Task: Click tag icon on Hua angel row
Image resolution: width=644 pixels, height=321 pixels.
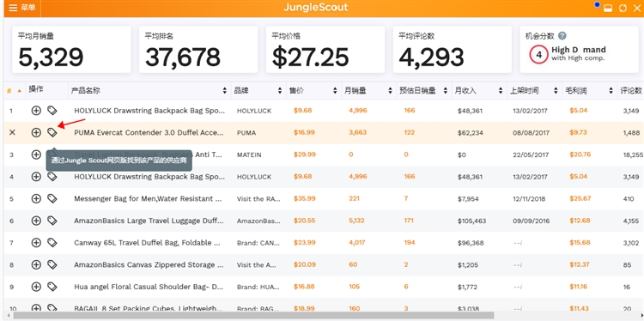Action: tap(52, 287)
